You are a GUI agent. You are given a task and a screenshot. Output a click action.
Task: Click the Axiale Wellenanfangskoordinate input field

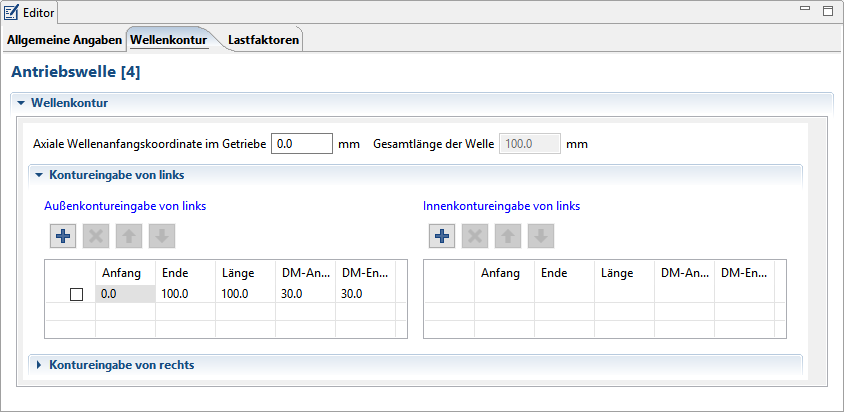301,143
